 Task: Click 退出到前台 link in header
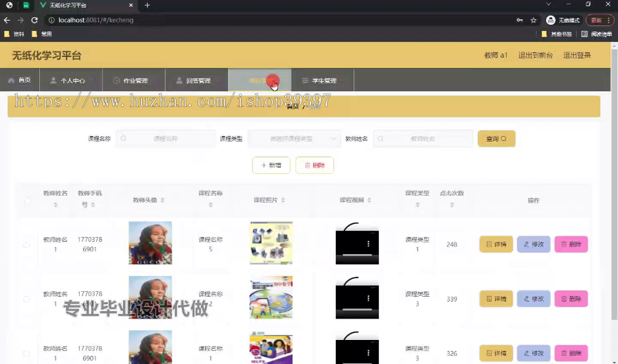click(535, 55)
